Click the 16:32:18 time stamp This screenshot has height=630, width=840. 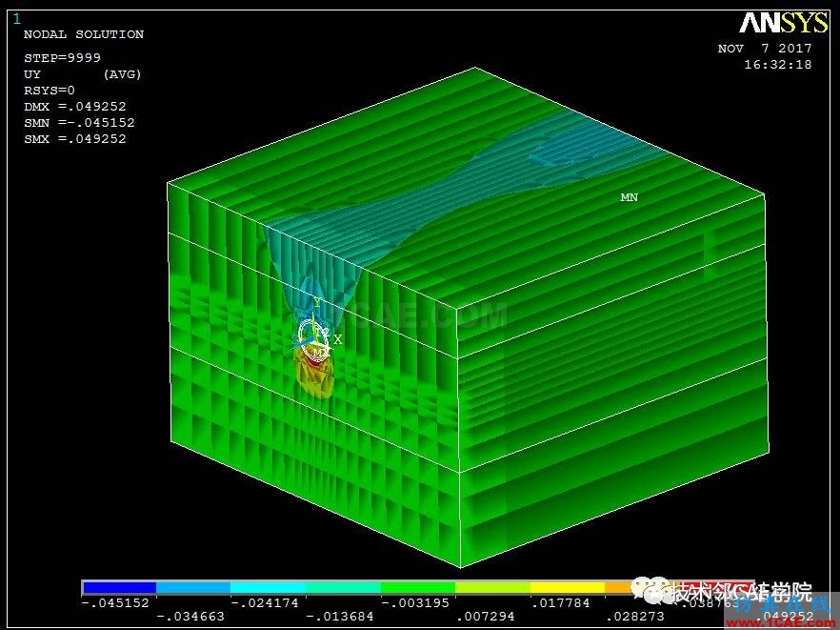coord(778,65)
